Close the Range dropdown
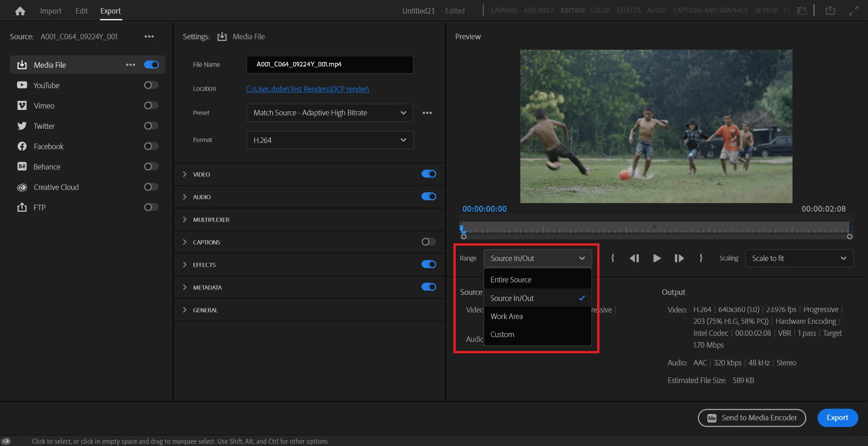Screen dimensions: 868x446 (538, 258)
